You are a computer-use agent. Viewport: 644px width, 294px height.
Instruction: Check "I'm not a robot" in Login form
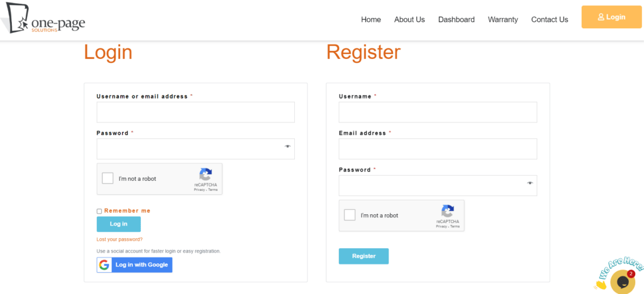tap(108, 178)
